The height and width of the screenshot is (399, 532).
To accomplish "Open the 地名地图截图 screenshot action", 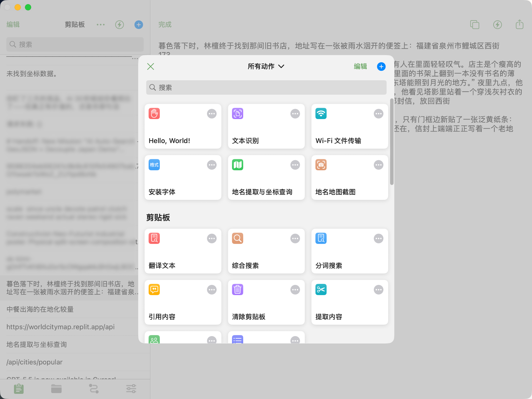I will [x=349, y=178].
